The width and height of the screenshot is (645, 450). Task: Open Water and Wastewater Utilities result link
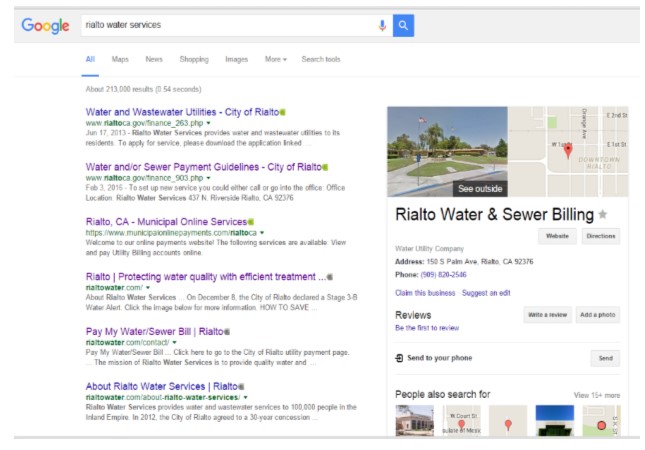coord(181,112)
